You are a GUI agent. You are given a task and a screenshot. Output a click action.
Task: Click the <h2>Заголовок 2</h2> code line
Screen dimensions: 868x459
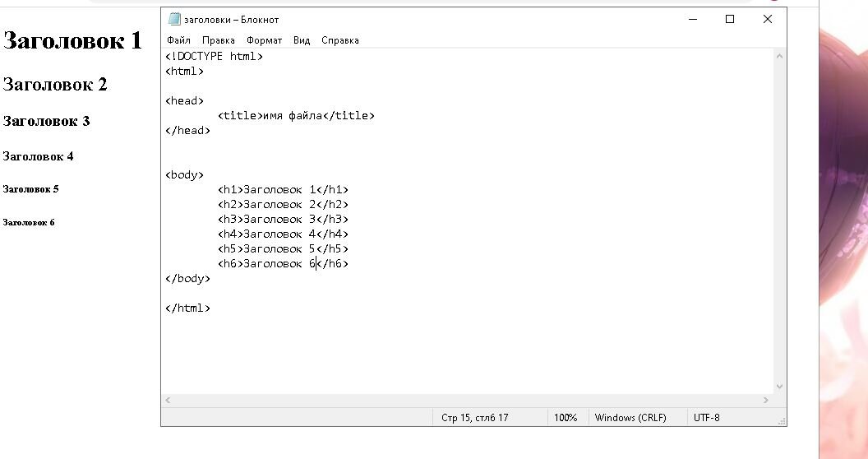pos(283,205)
